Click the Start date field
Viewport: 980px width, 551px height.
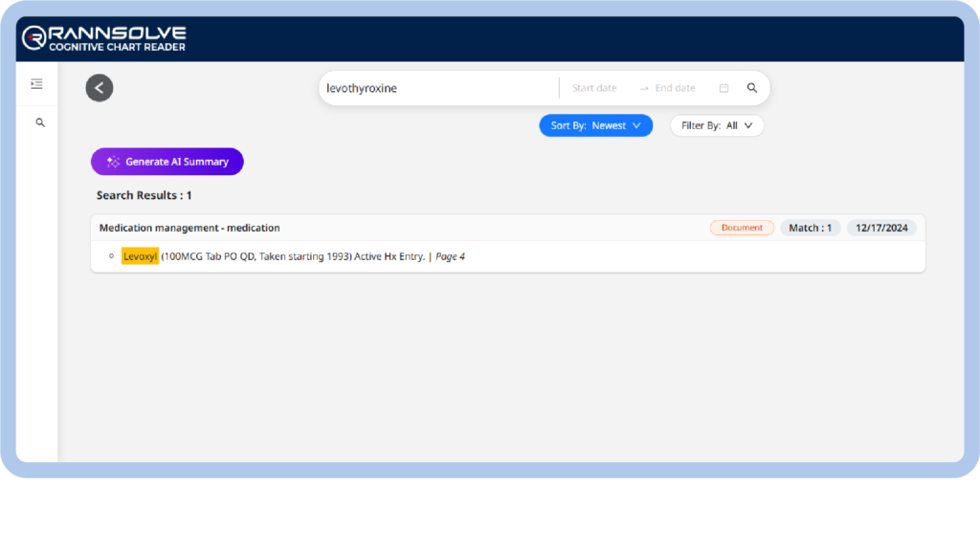click(x=594, y=88)
